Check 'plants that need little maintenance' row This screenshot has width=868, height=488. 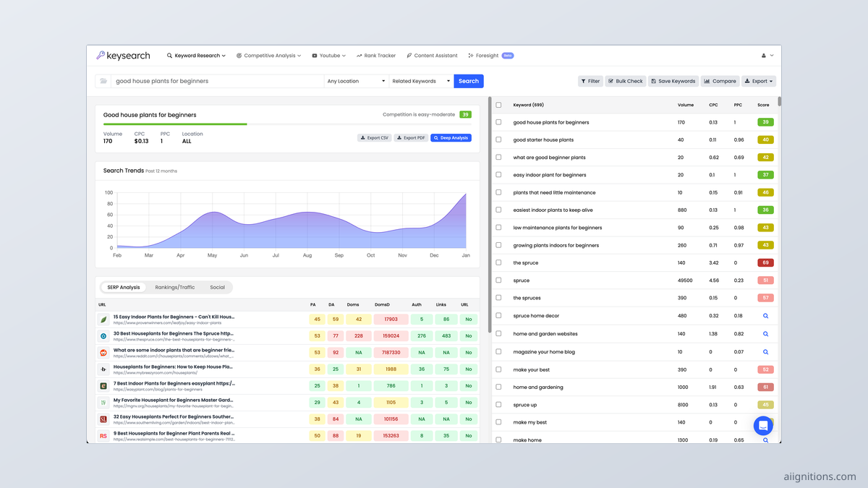click(498, 192)
